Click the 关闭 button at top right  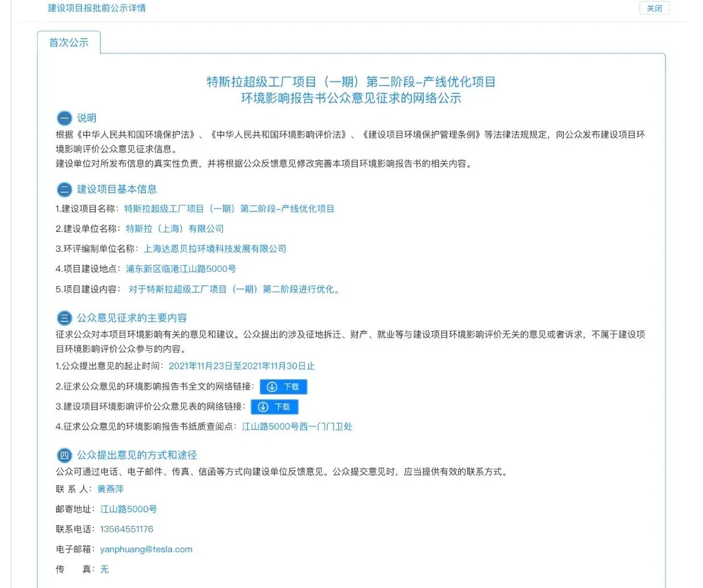point(654,8)
